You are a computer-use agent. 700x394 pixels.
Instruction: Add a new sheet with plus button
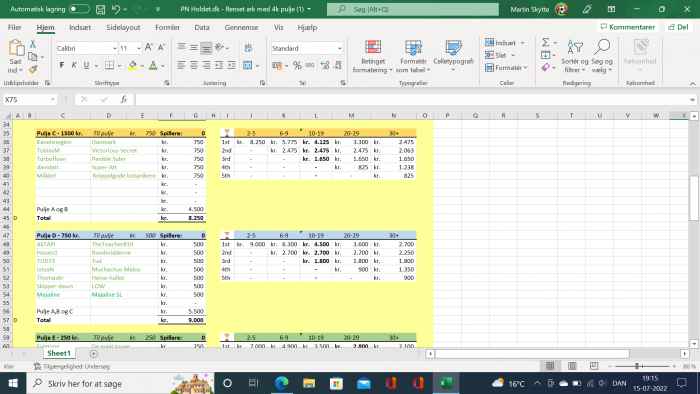(x=93, y=353)
